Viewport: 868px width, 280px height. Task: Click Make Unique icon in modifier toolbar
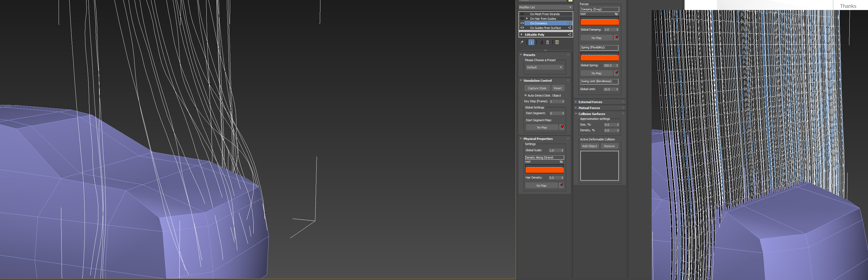541,42
